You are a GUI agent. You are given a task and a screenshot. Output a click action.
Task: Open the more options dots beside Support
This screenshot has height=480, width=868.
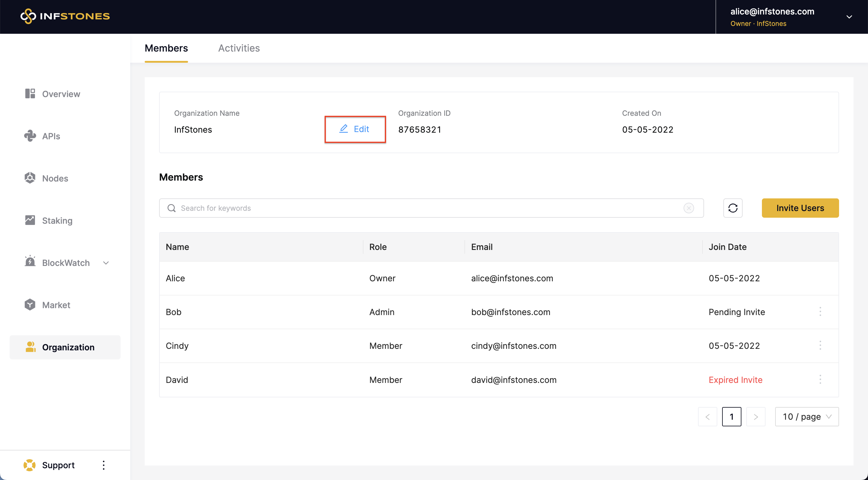click(x=103, y=465)
